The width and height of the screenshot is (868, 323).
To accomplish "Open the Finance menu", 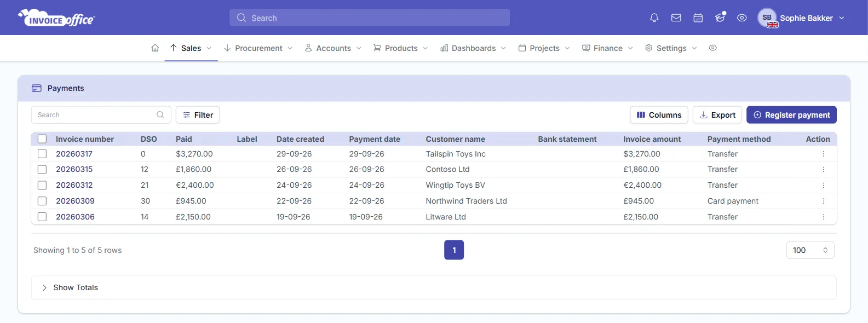I will click(x=608, y=48).
